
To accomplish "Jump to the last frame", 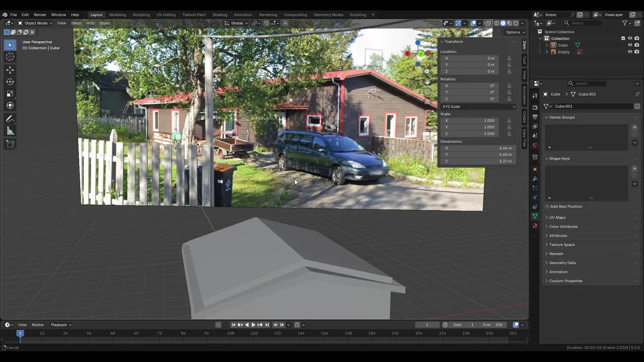I will [267, 325].
